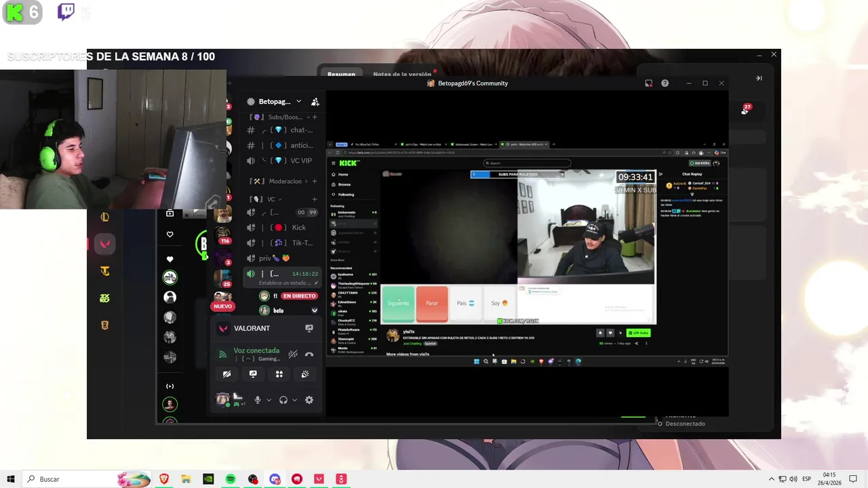Click taskbar clock showing 04:15
The image size is (868, 488).
(829, 479)
